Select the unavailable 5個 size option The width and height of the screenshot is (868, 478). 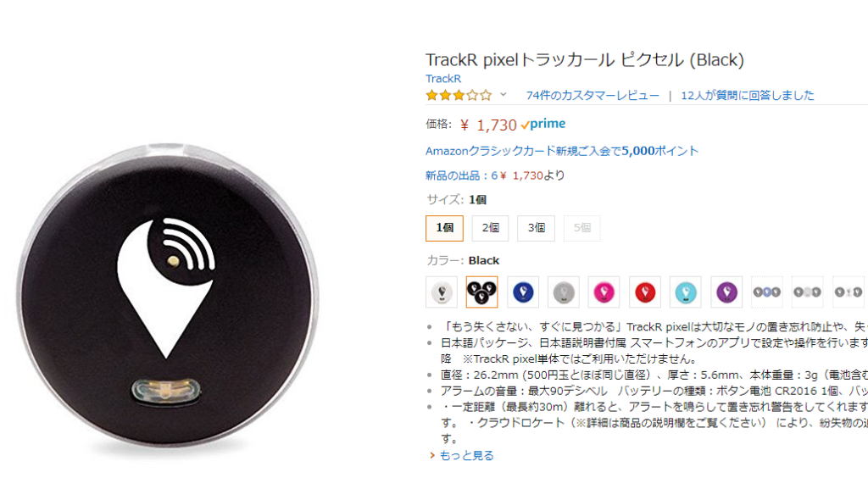(x=581, y=228)
